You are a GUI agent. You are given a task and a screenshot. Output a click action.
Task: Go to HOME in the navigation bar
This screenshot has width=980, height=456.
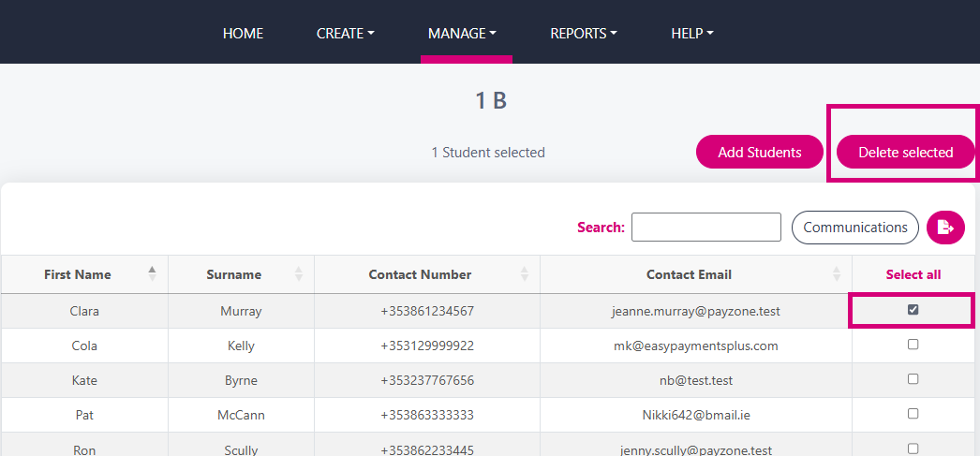pos(243,33)
